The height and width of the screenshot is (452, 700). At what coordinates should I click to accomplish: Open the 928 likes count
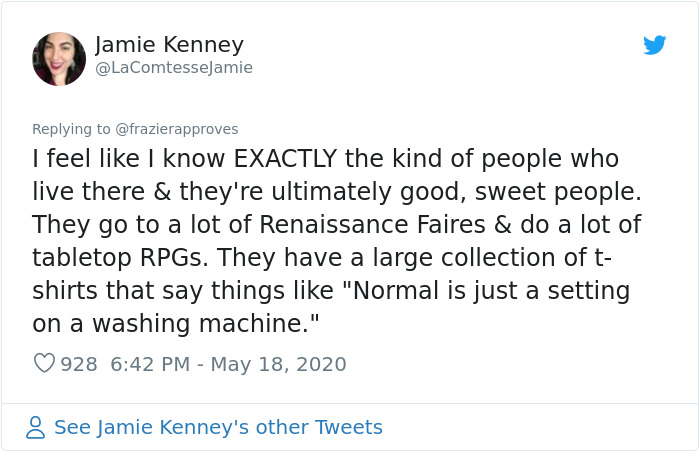point(79,364)
